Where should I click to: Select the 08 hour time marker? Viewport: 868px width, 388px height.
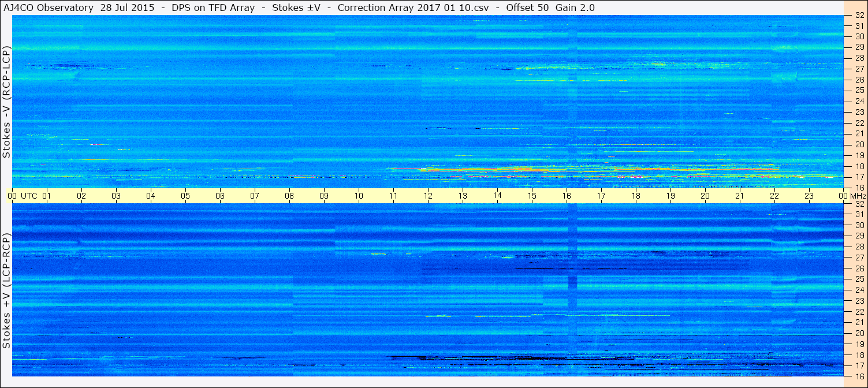point(289,196)
